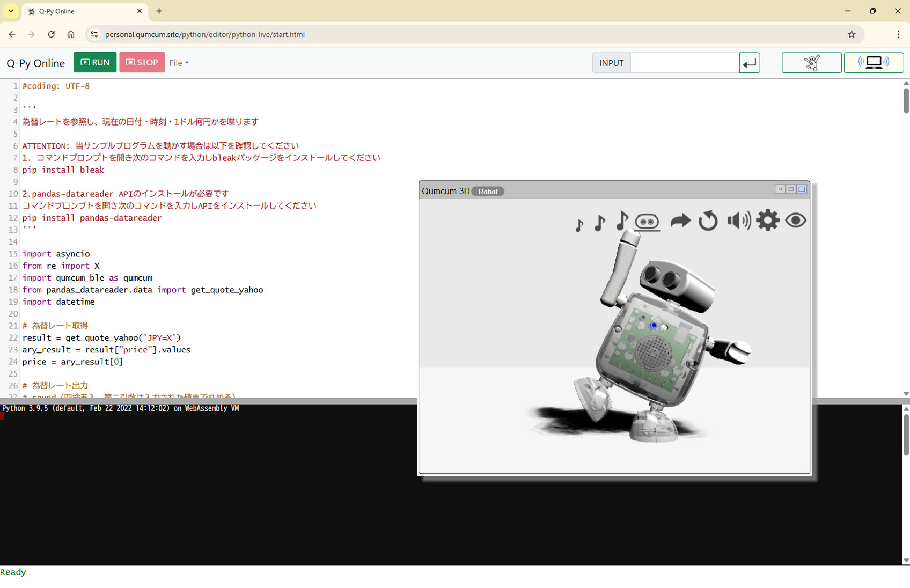This screenshot has height=588, width=910.
Task: Click the enter arrow beside INPUT field
Action: pos(749,63)
